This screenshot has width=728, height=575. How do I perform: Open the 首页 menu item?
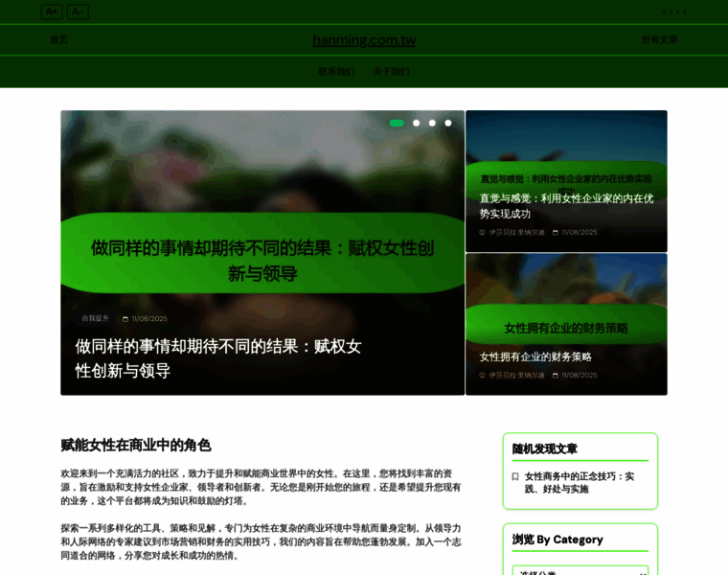point(59,40)
